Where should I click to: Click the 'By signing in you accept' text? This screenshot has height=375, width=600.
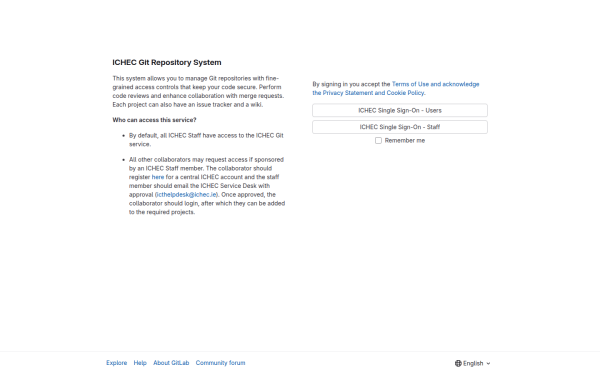click(351, 84)
